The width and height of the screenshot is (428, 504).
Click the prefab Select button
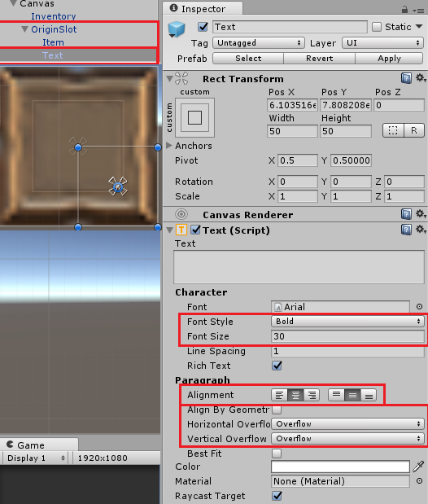(x=248, y=58)
